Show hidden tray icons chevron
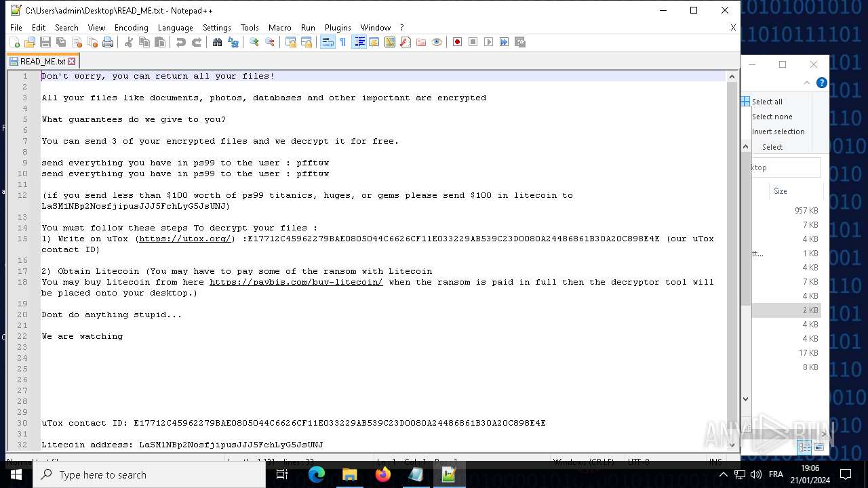The width and height of the screenshot is (868, 488). click(x=723, y=474)
